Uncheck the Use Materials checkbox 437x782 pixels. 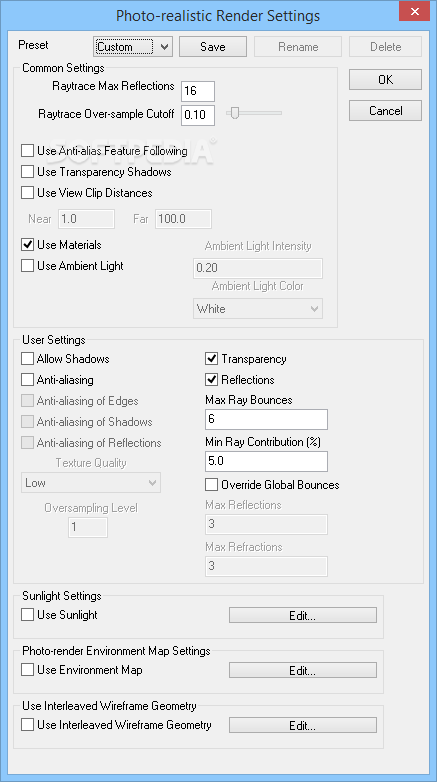click(27, 245)
